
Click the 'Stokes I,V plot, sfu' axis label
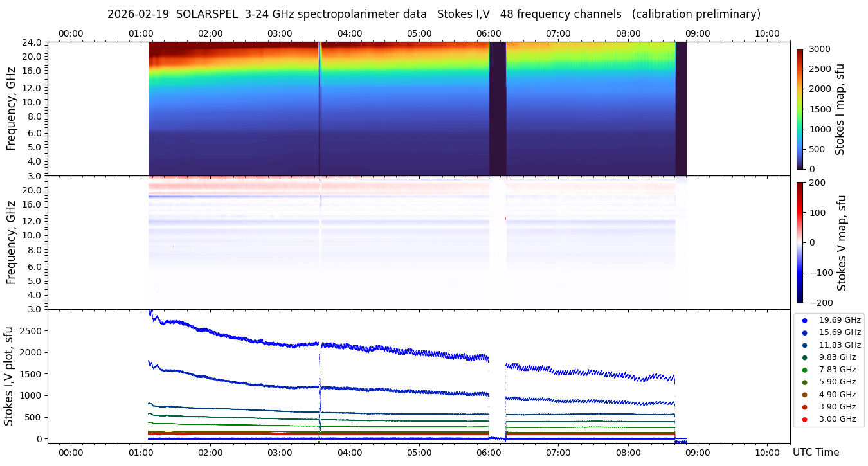point(9,376)
